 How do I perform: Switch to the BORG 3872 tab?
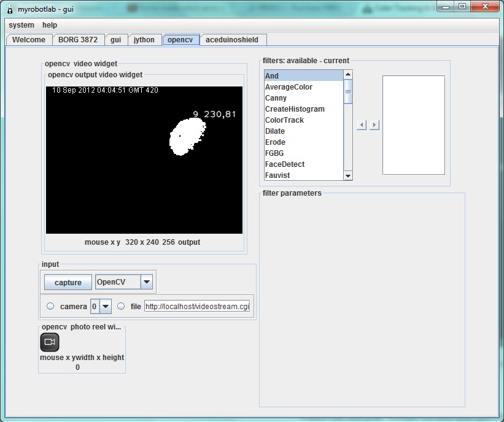[78, 40]
